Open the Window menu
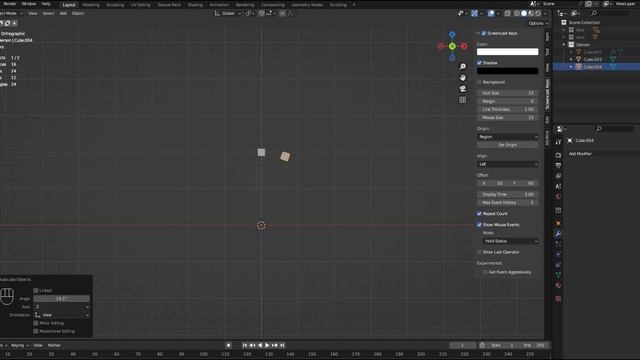This screenshot has width=640, height=360. [x=29, y=4]
